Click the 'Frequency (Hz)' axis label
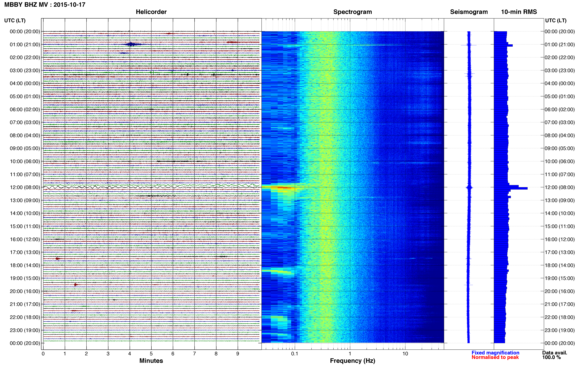This screenshot has height=368, width=588. pyautogui.click(x=352, y=361)
